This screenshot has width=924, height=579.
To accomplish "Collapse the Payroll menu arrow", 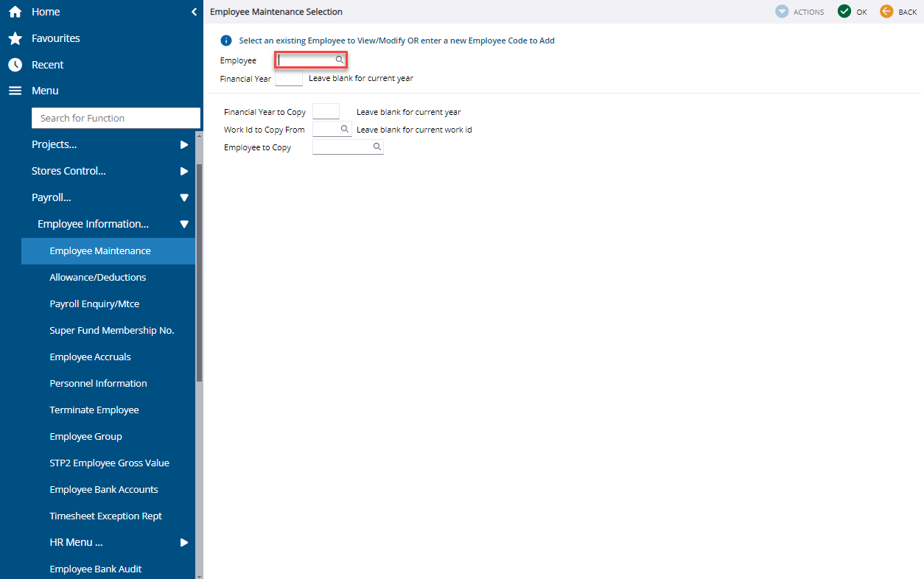I will pos(184,197).
